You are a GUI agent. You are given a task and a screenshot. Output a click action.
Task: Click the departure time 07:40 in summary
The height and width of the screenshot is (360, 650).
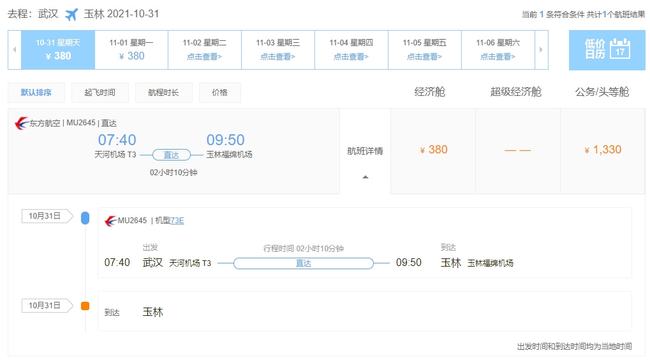pos(117,140)
